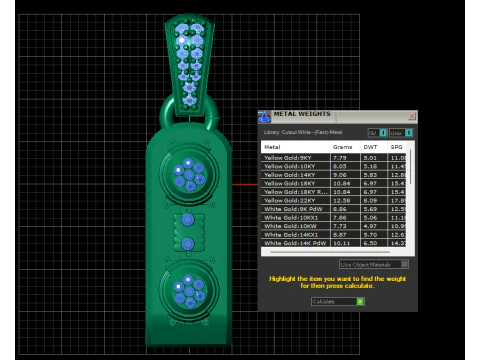
Task: Select the Yellow Gold:18KY R... row
Action: [x=333, y=192]
